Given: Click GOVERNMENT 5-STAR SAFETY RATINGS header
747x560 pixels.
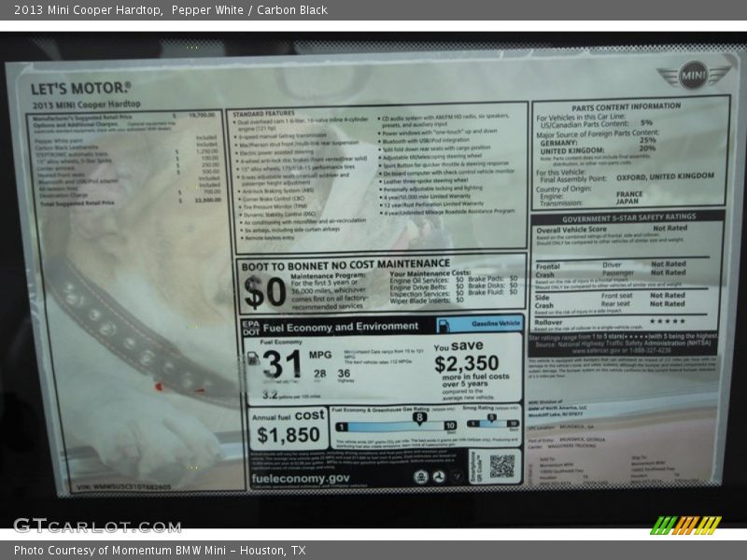Looking at the screenshot, I should [x=628, y=218].
